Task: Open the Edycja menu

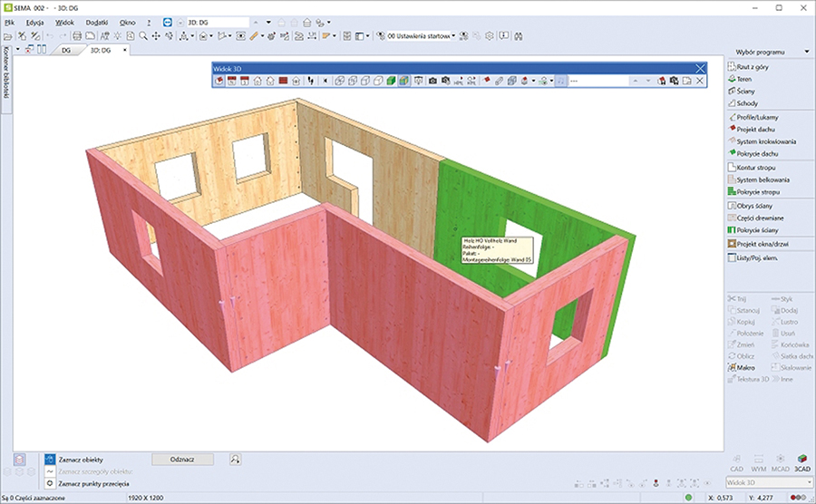Action: click(35, 21)
